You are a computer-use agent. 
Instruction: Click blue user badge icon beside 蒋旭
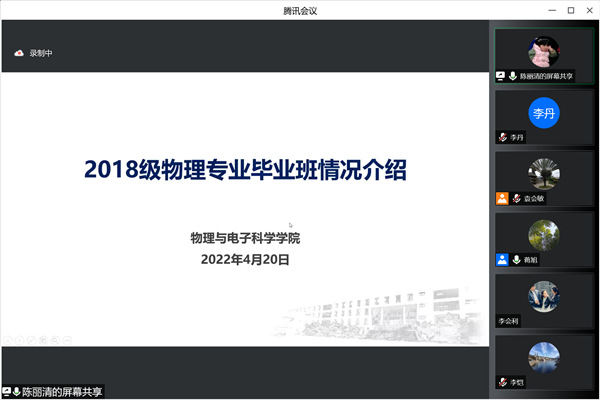[502, 260]
